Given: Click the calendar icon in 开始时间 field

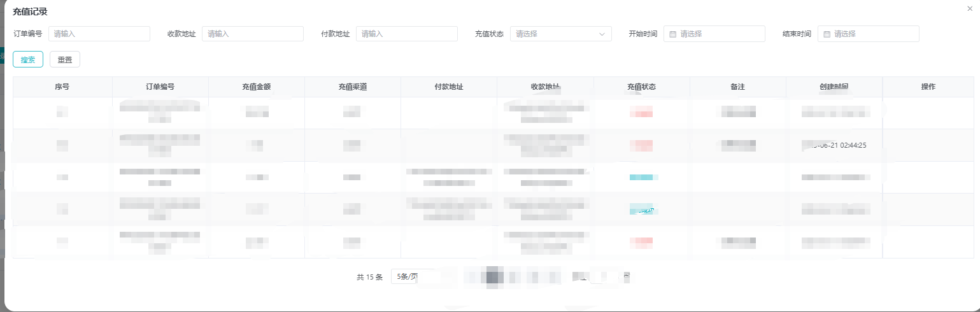Looking at the screenshot, I should pos(672,34).
